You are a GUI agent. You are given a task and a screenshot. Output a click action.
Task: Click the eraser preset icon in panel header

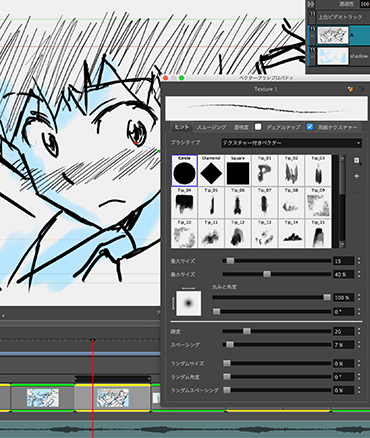coord(362,89)
